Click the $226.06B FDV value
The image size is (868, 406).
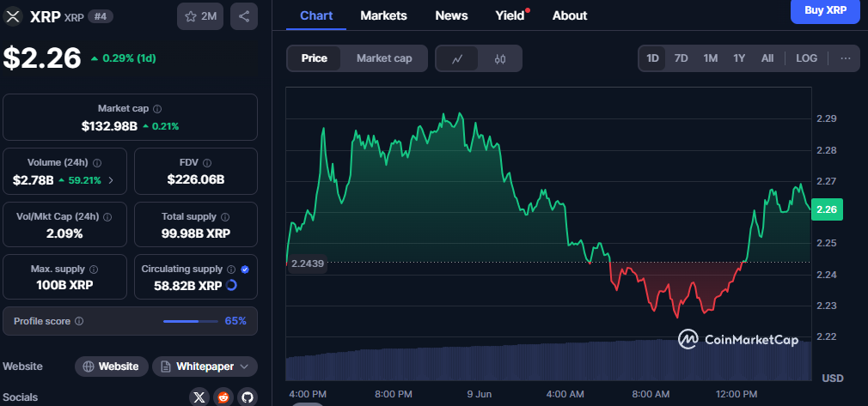195,179
